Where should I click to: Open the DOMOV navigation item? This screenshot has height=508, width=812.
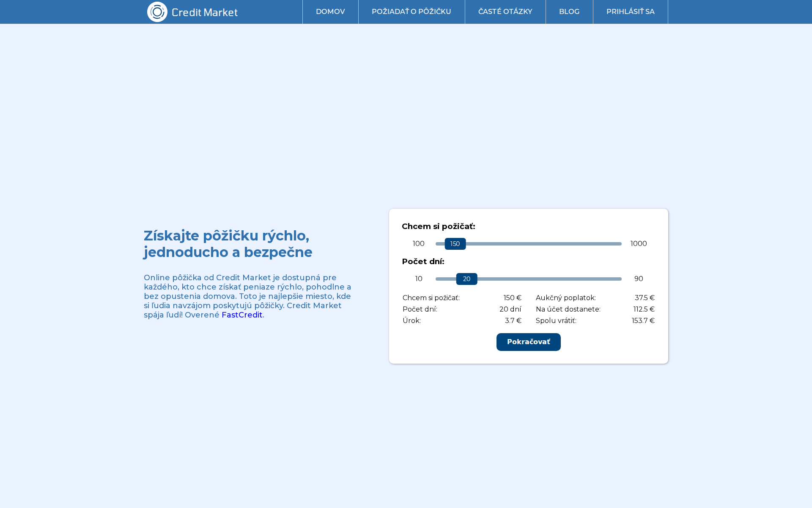[330, 11]
